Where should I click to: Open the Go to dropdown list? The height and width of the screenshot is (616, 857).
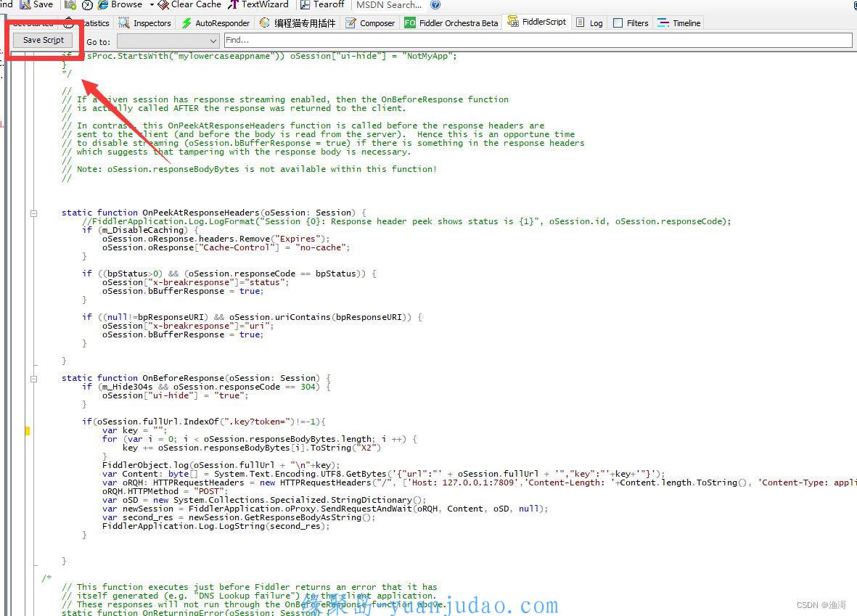click(x=168, y=41)
